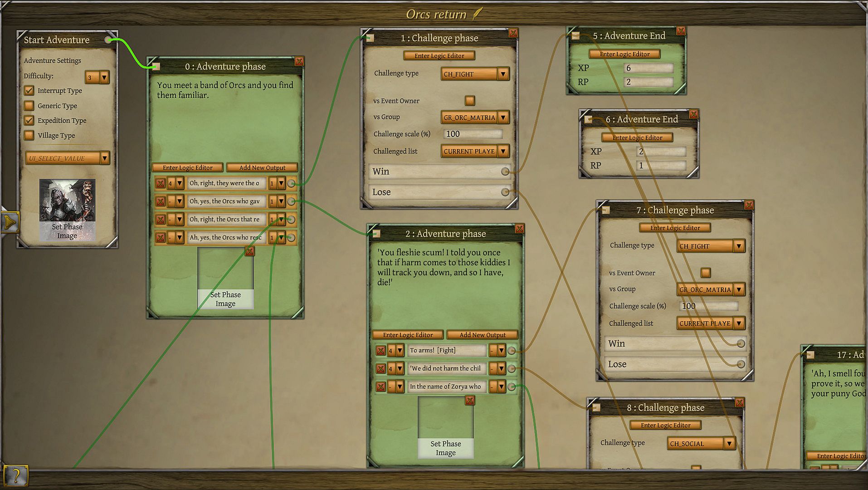Toggle Village Type checkbox
The height and width of the screenshot is (490, 868).
coord(29,135)
